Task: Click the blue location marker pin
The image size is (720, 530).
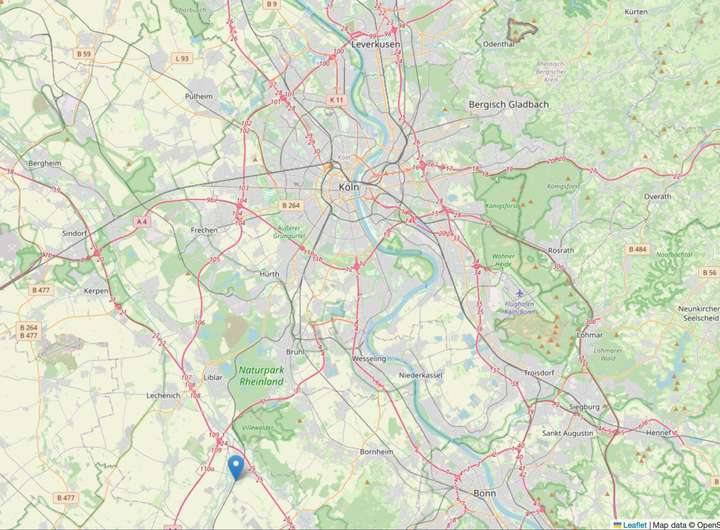Action: [236, 468]
